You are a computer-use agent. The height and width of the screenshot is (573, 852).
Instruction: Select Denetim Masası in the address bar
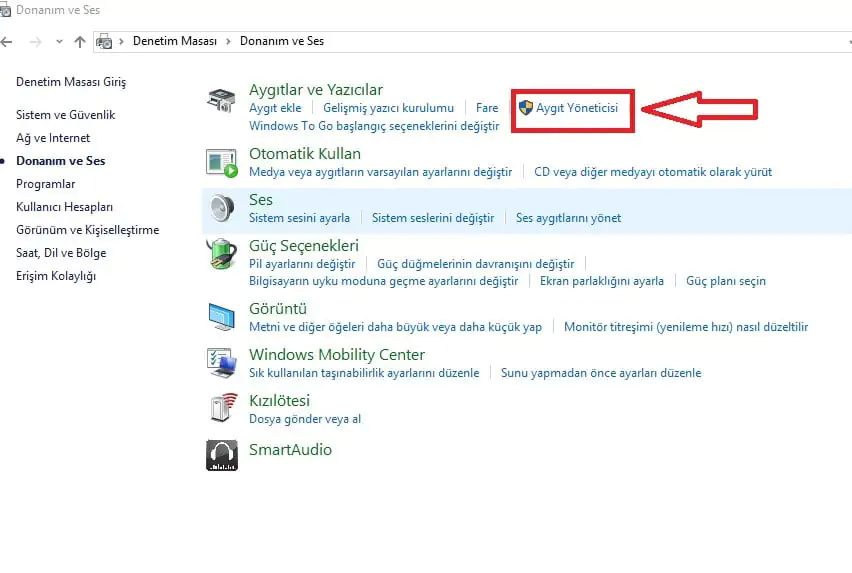[175, 42]
